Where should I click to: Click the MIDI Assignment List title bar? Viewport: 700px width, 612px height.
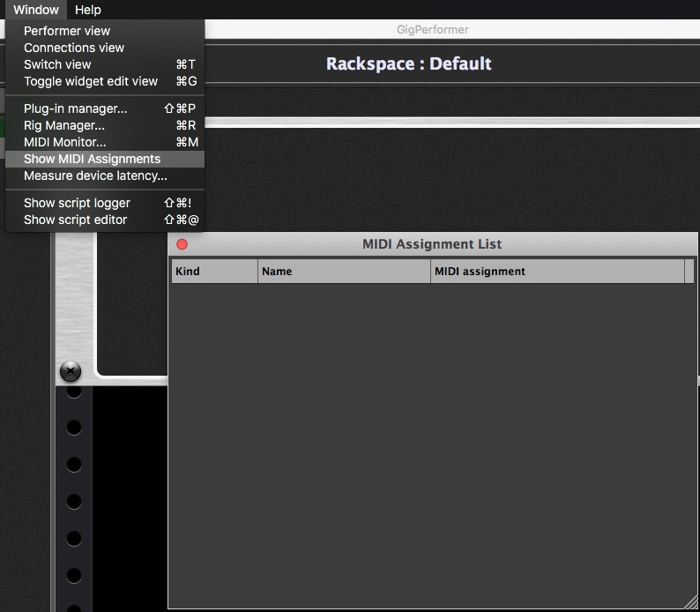coord(432,244)
